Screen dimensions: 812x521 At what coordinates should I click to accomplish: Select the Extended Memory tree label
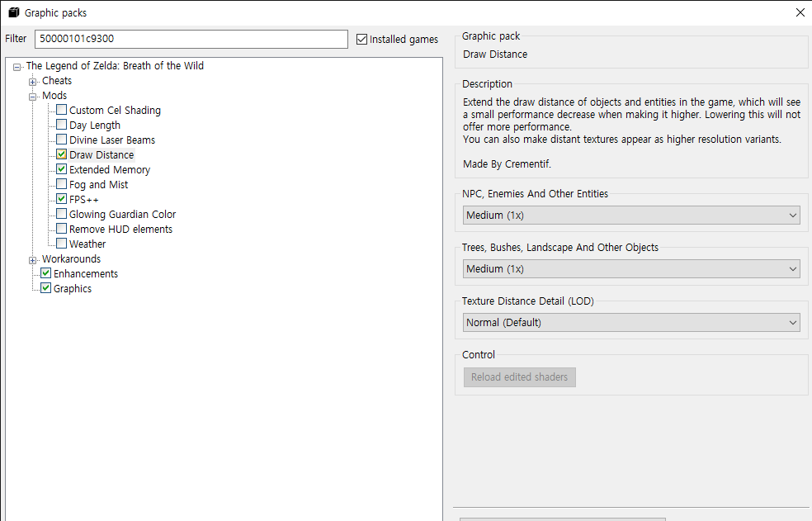pyautogui.click(x=110, y=170)
